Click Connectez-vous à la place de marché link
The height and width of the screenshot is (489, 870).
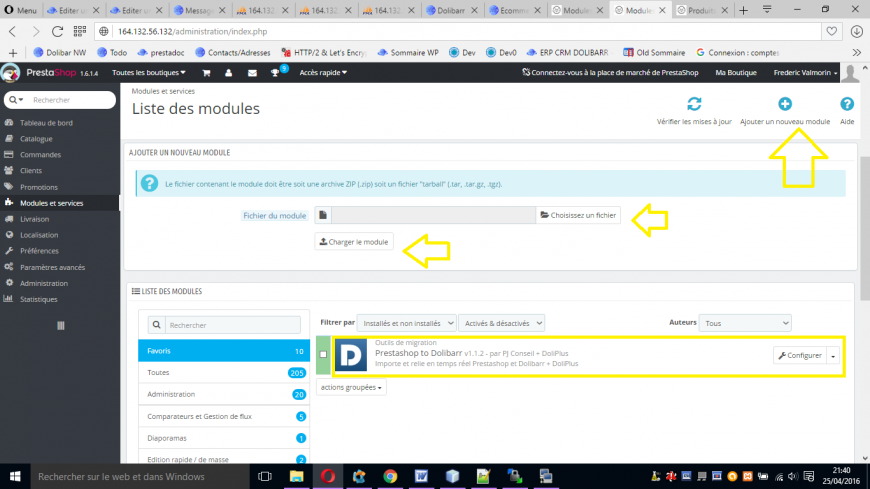pos(610,73)
